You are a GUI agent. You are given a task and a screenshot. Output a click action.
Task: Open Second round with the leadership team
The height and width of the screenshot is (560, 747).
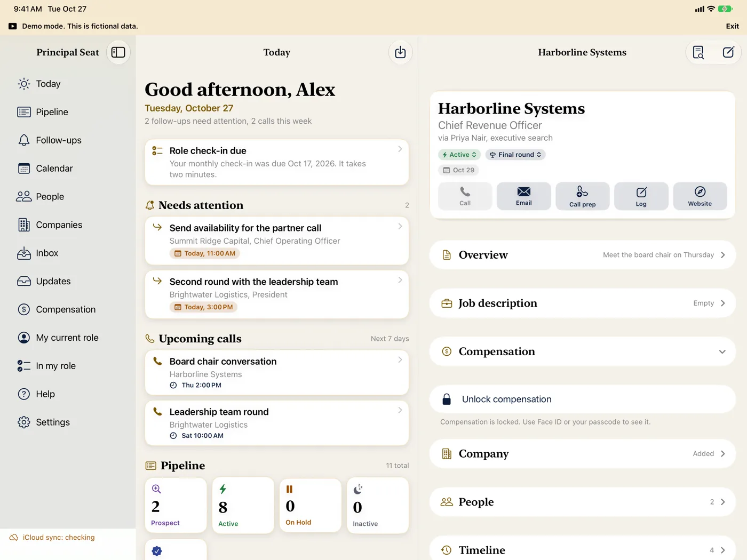tap(277, 294)
